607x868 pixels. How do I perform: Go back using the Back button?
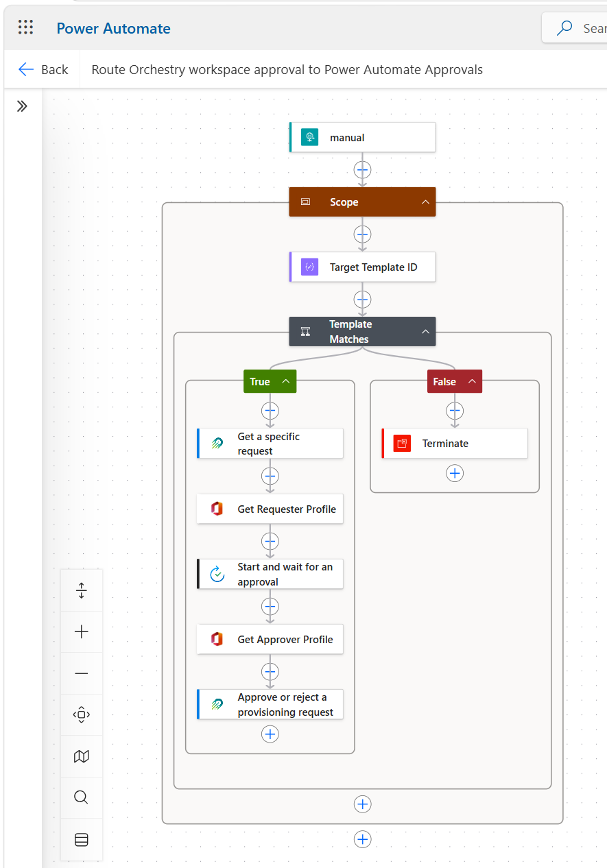click(x=43, y=69)
